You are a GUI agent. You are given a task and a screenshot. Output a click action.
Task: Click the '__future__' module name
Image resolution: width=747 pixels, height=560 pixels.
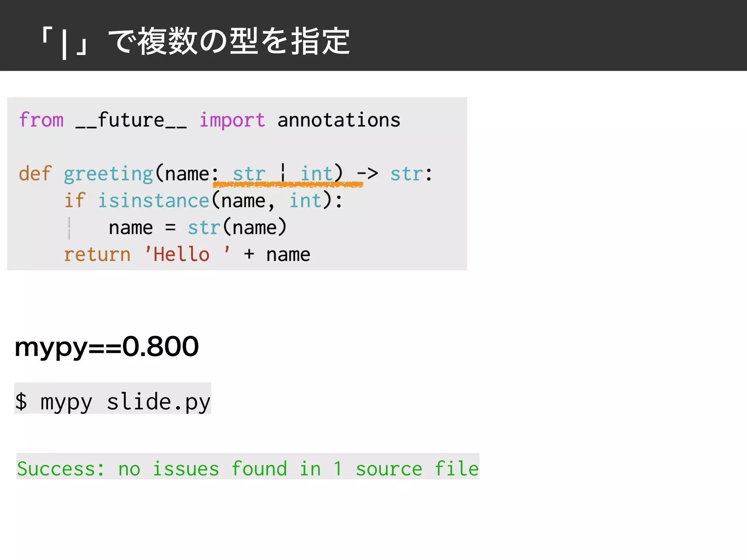(x=131, y=120)
